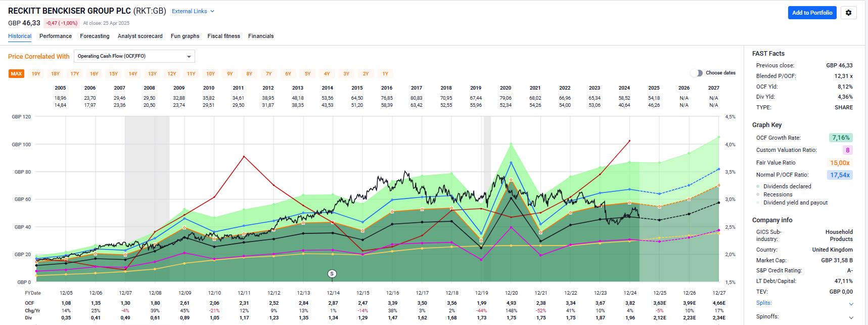This screenshot has width=868, height=325.
Task: Choose the 18Y time range
Action: coord(56,74)
